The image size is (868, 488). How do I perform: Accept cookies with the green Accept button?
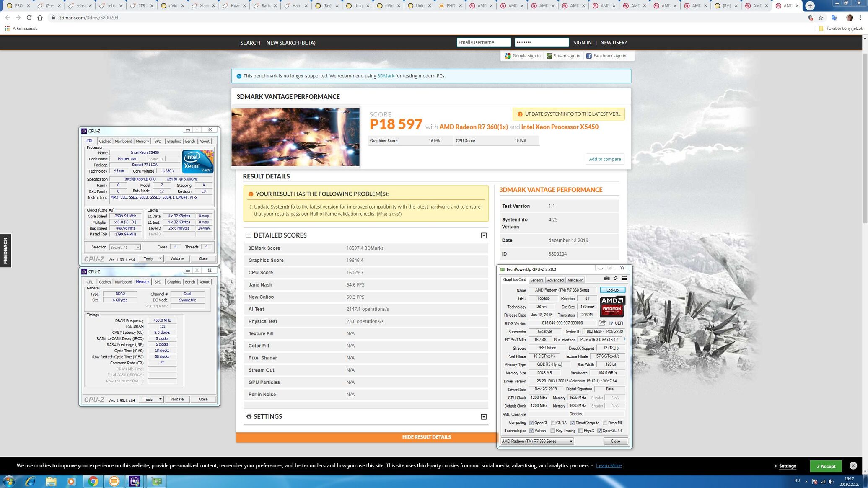[826, 466]
